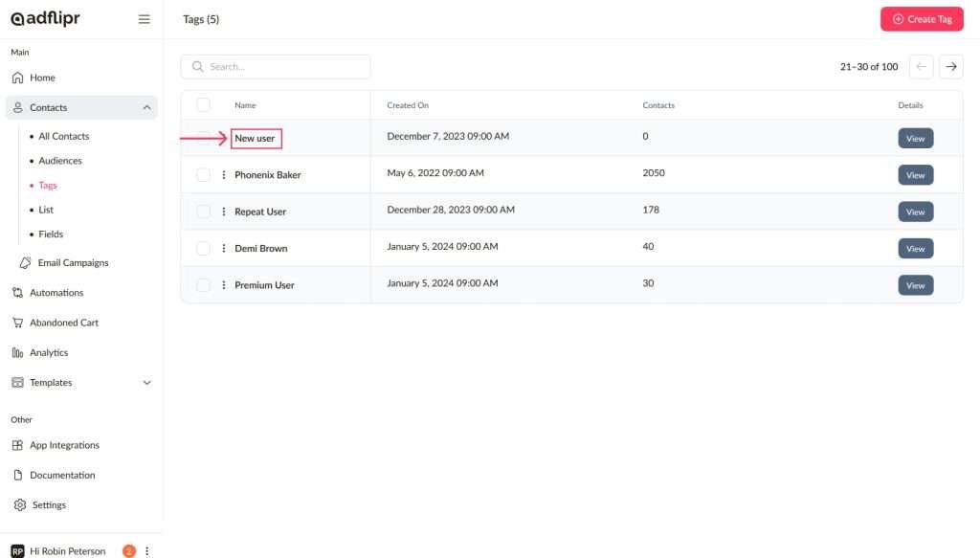Image resolution: width=980 pixels, height=558 pixels.
Task: Click the Home icon in sidebar
Action: [x=17, y=78]
